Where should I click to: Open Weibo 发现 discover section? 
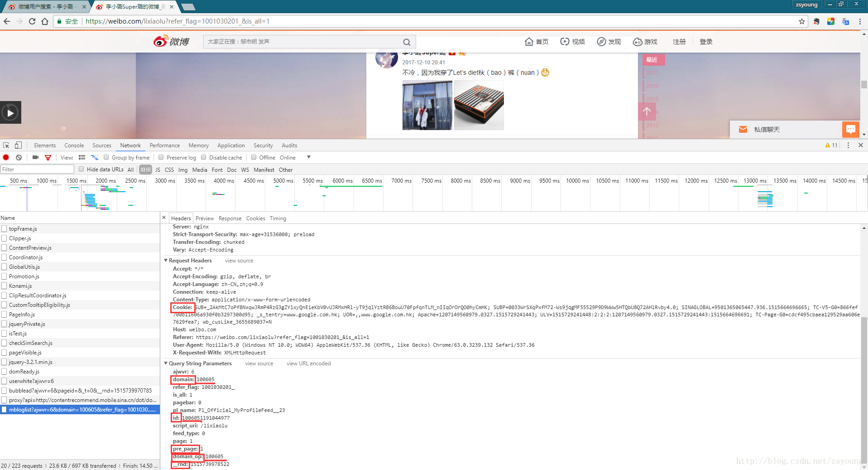[609, 42]
